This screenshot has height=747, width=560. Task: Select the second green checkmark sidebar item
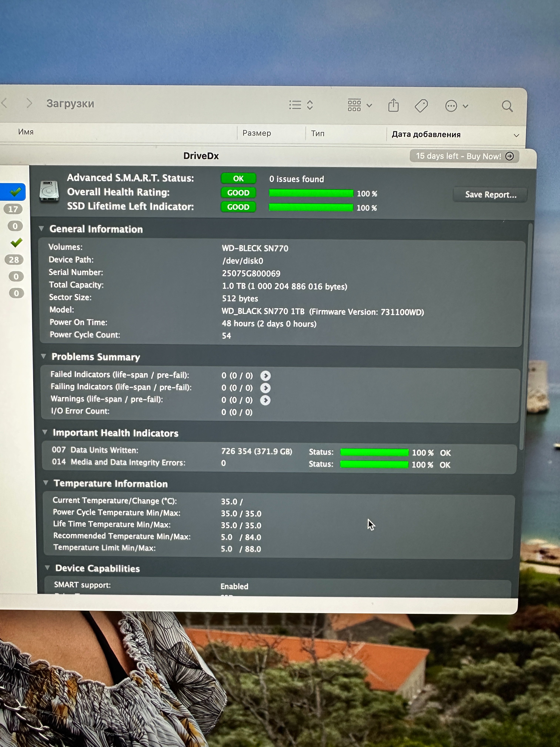coord(16,243)
